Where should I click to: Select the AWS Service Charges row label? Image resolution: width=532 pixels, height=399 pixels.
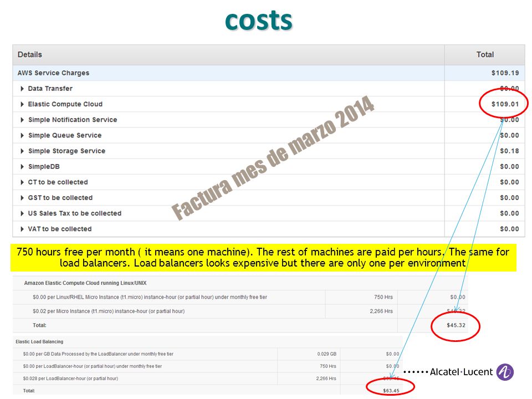[53, 73]
